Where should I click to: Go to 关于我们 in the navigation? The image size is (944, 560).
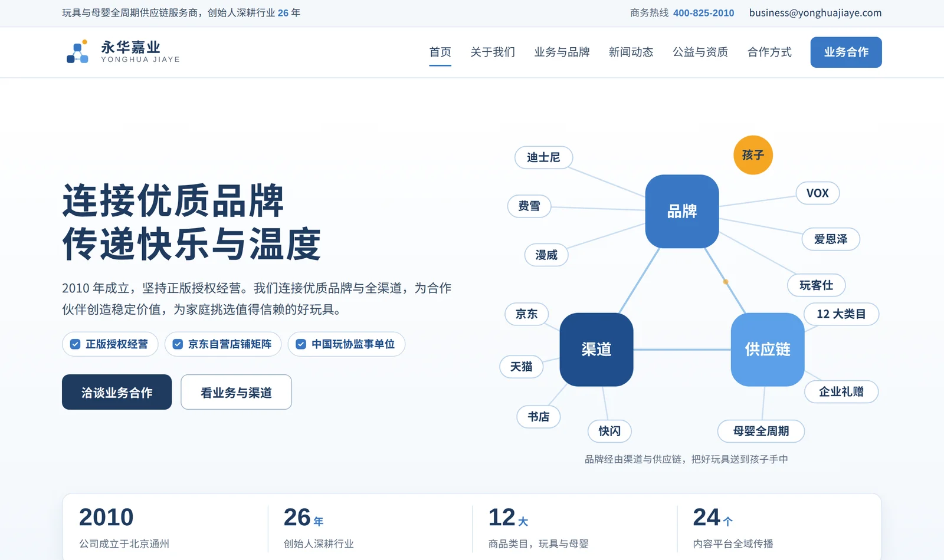point(493,52)
